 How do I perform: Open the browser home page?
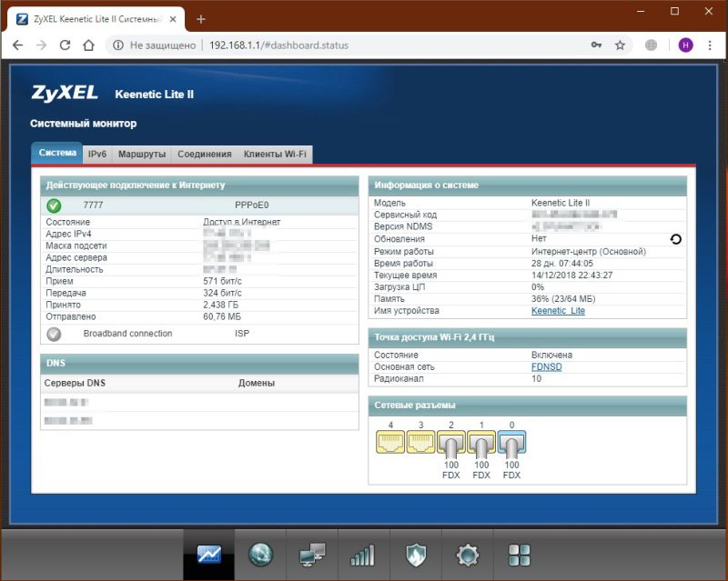88,45
